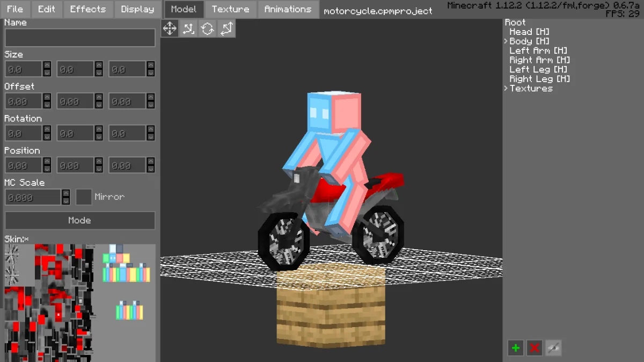Decrease the second Position value with down arrow

click(x=99, y=169)
